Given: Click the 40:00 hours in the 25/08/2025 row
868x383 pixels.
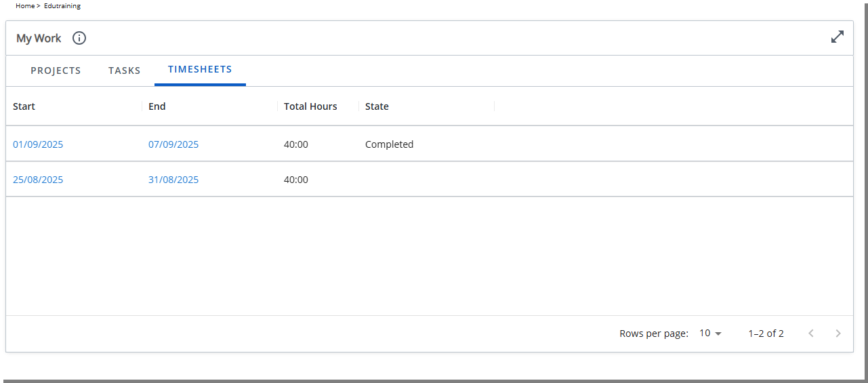Looking at the screenshot, I should pos(296,180).
